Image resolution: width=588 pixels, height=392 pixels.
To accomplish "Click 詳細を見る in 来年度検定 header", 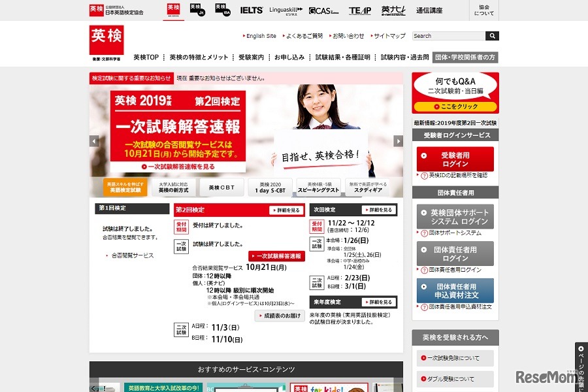I will click(379, 302).
